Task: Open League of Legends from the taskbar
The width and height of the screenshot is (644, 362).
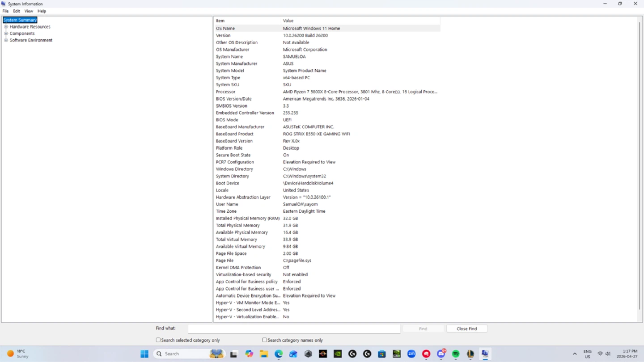Action: [470, 354]
